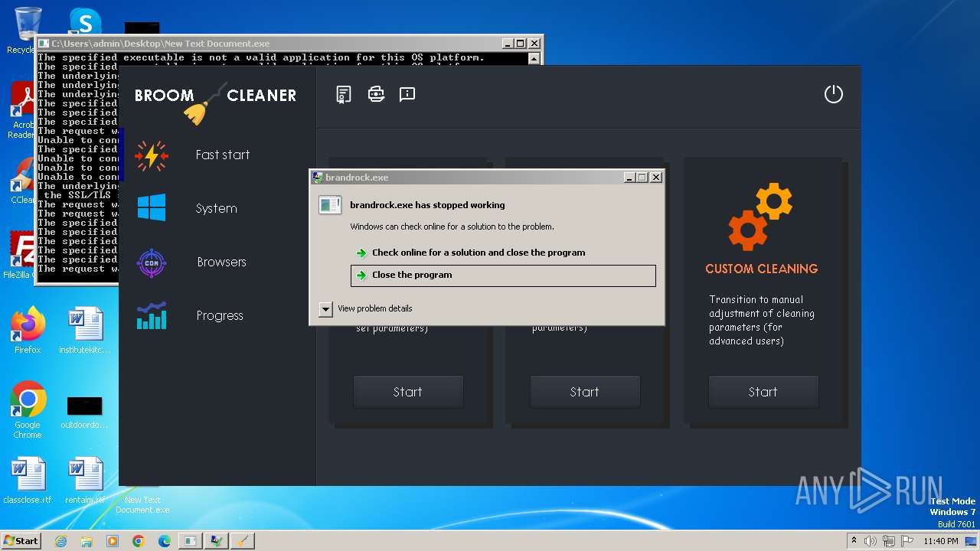
Task: Click Start on the middle cleaning card
Action: point(585,392)
